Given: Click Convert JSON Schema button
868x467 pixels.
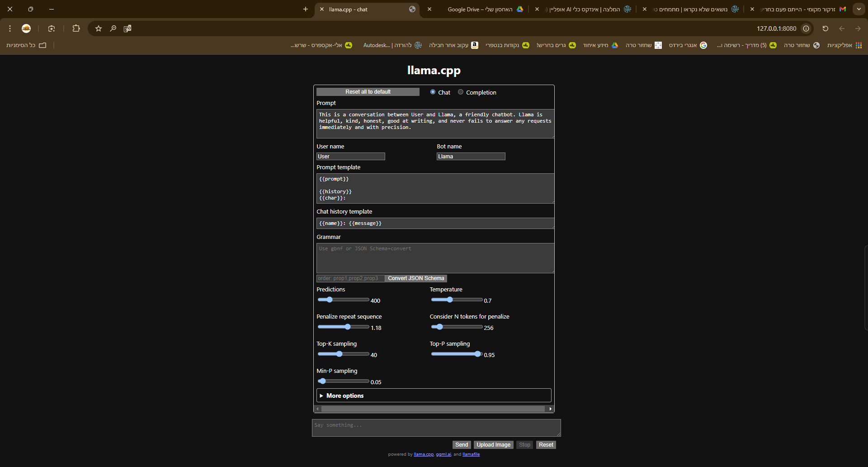Looking at the screenshot, I should coord(416,278).
